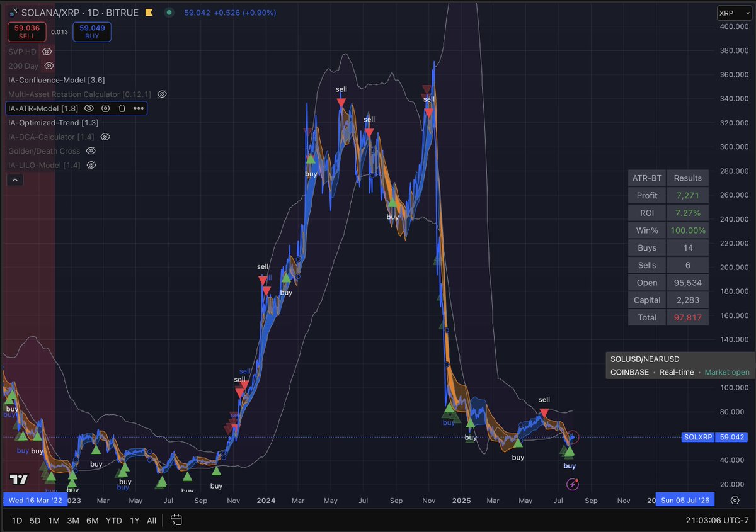Click the SOLUSD/NEARUSD tooltip label

pos(645,359)
